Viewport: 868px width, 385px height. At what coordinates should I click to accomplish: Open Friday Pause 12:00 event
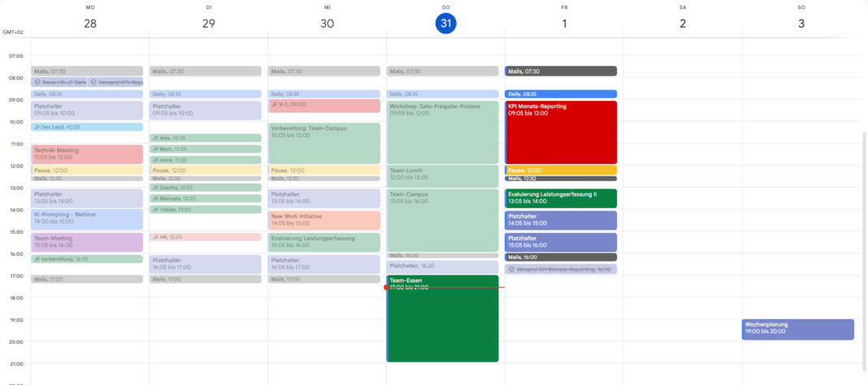point(561,171)
